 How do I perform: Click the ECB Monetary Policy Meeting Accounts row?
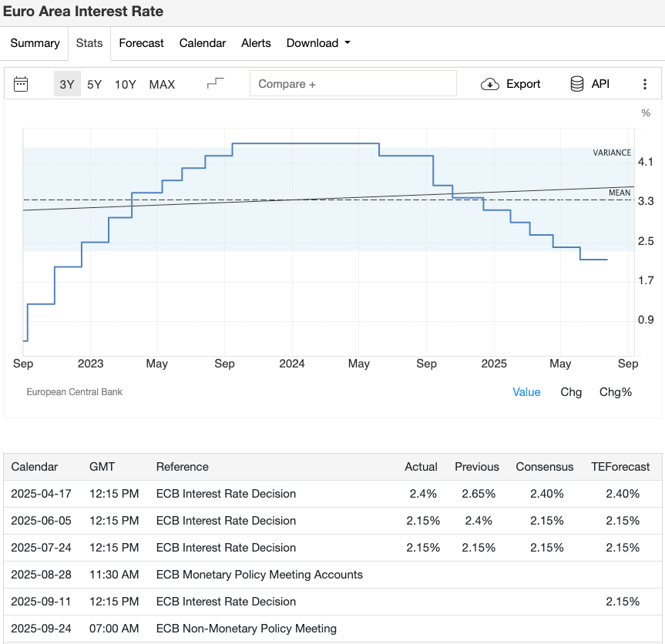click(331, 575)
